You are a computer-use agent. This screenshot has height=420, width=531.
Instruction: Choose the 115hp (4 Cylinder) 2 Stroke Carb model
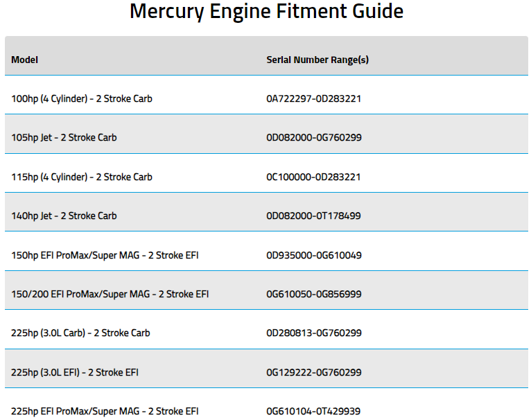pyautogui.click(x=82, y=177)
